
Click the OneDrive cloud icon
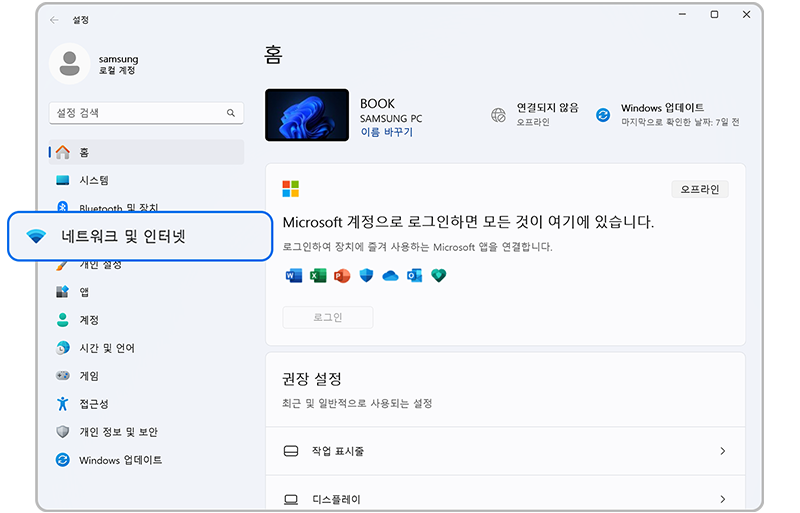point(390,276)
